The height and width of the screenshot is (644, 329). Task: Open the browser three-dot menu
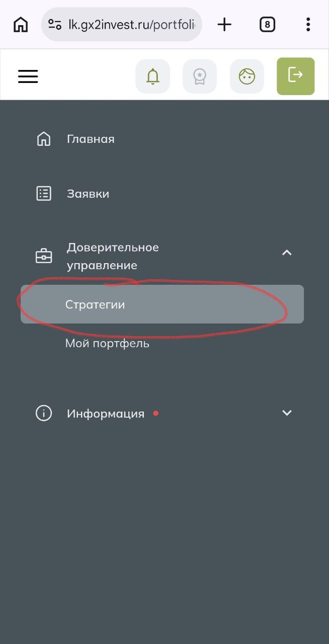(x=308, y=24)
